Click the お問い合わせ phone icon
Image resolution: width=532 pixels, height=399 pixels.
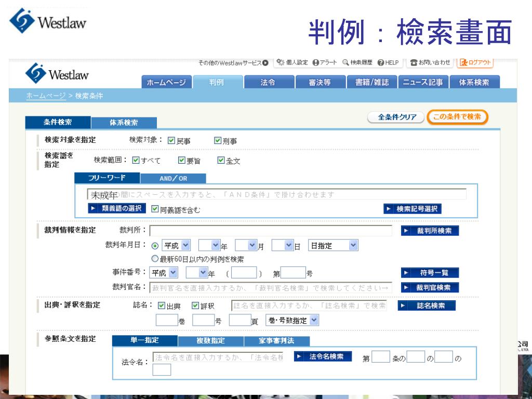click(x=414, y=62)
